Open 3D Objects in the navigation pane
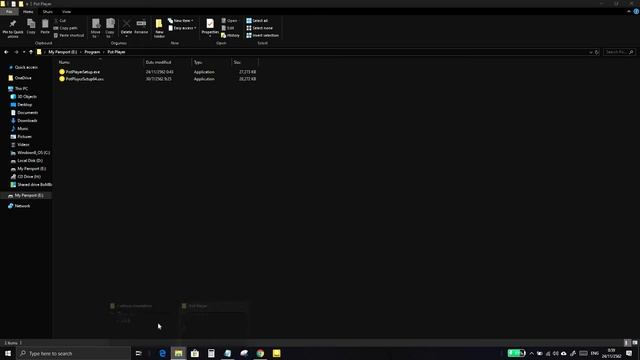The width and height of the screenshot is (640, 360). click(27, 97)
